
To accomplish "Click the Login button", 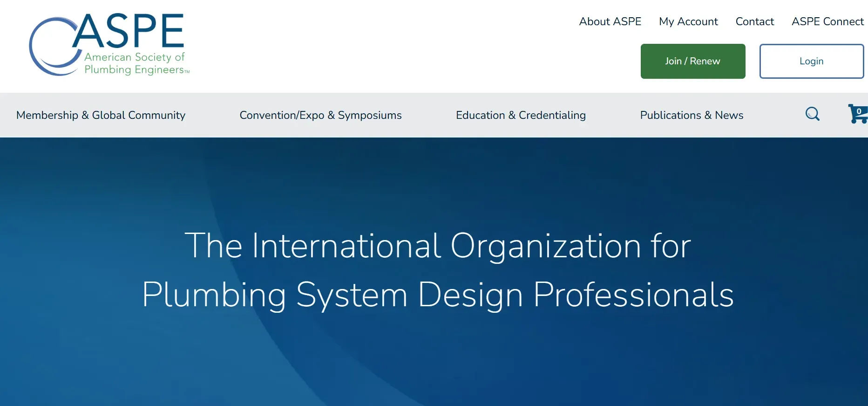I will pyautogui.click(x=812, y=61).
